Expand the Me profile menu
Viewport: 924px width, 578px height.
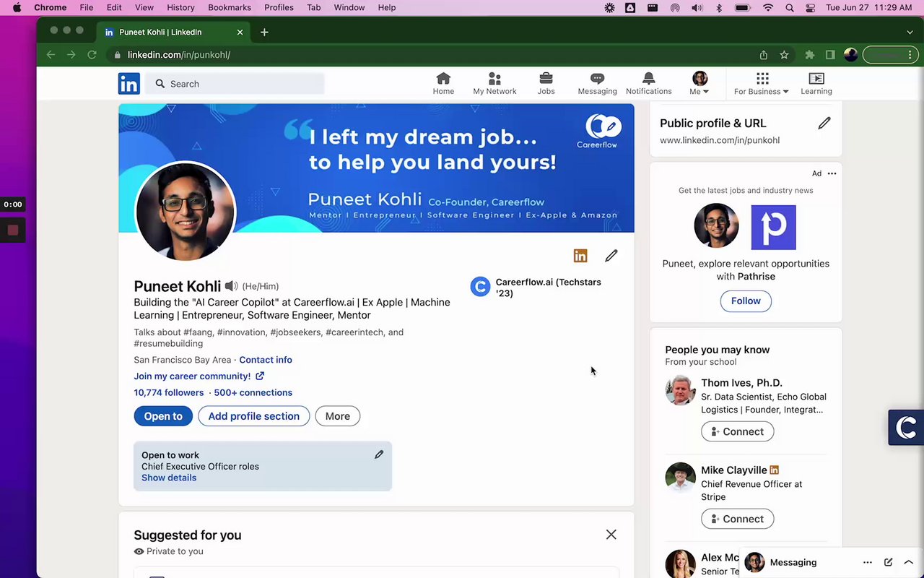click(699, 83)
